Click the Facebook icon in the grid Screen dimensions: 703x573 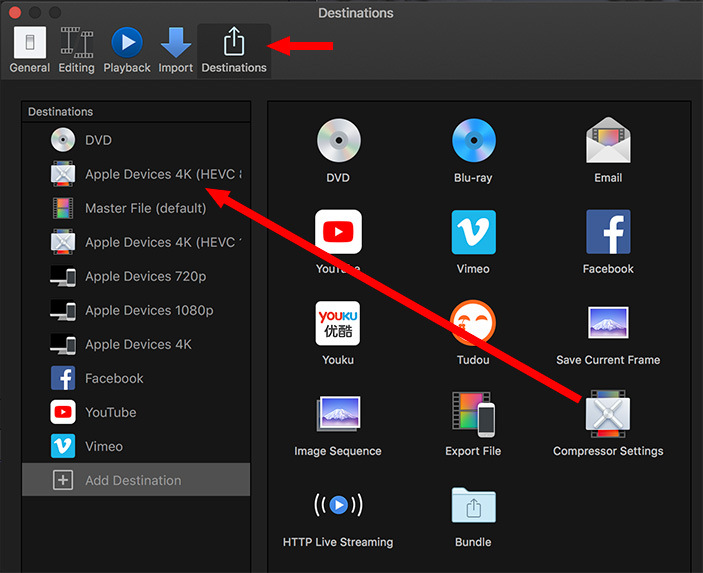tap(608, 232)
